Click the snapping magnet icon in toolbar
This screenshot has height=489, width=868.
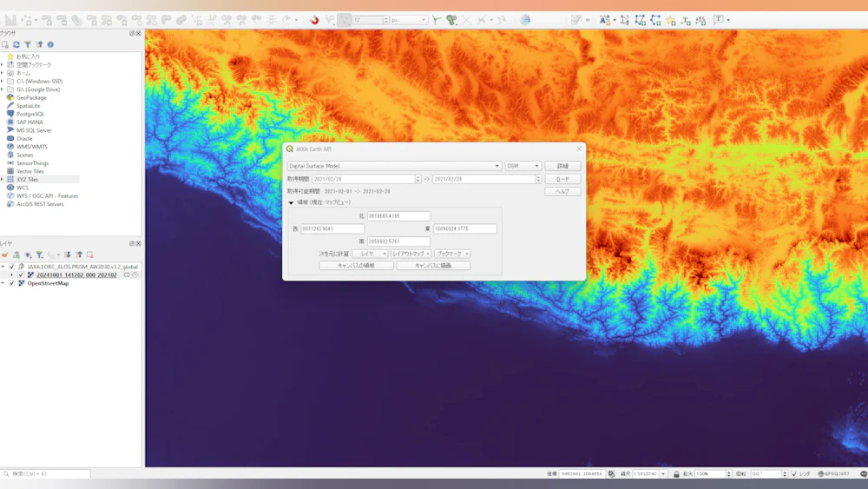coord(314,20)
